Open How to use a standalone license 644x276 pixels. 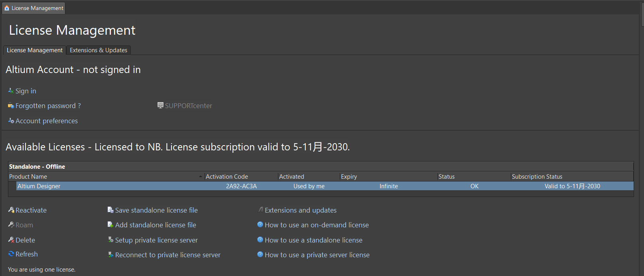pyautogui.click(x=313, y=240)
